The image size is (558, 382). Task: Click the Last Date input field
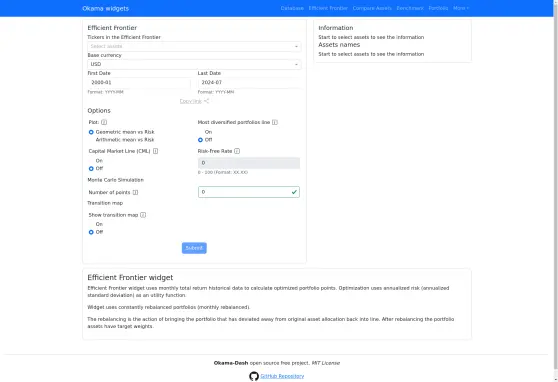[x=249, y=83]
